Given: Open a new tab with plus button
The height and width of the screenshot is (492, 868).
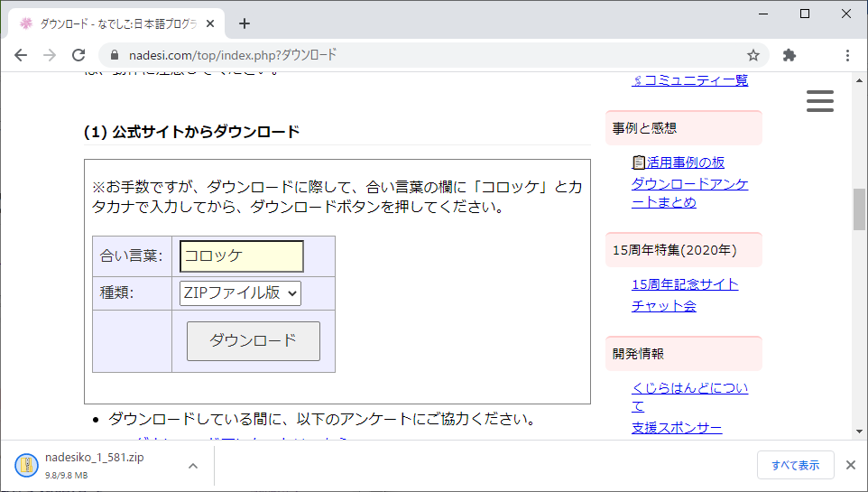Looking at the screenshot, I should [x=245, y=23].
